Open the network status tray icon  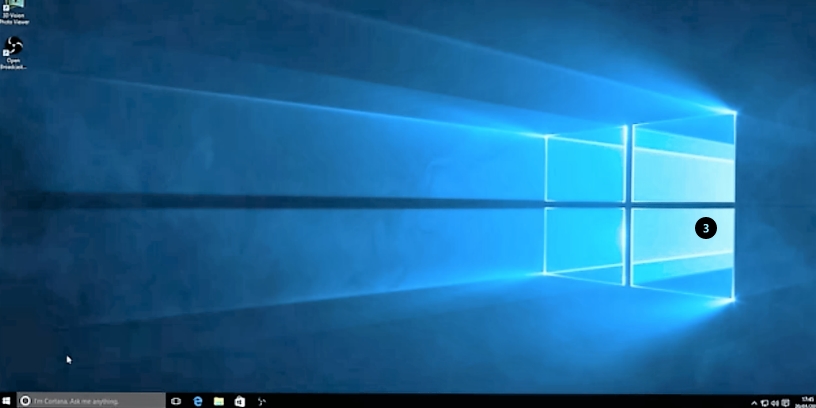pyautogui.click(x=765, y=402)
